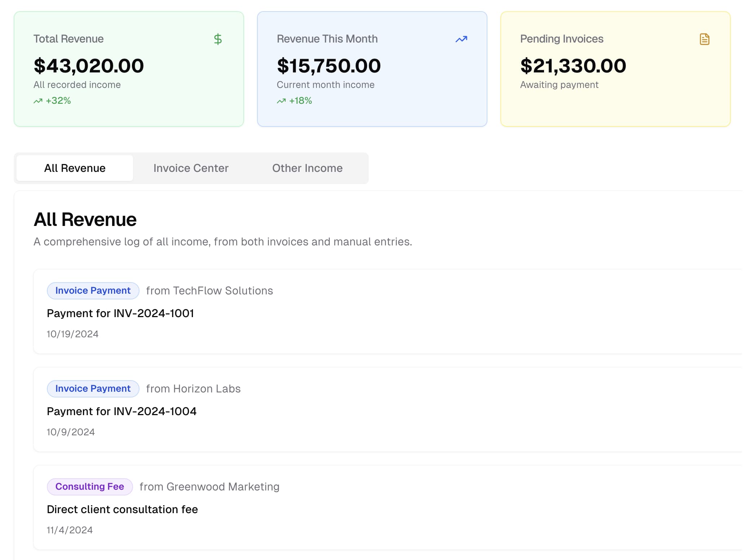Click the 10/19/2024 date of first entry
Image resolution: width=747 pixels, height=560 pixels.
pyautogui.click(x=72, y=334)
